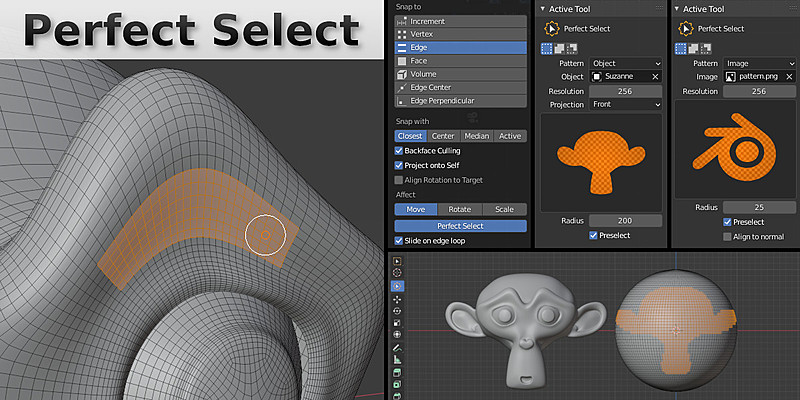Click Resolution 256 field in Object-pattern panel
Image resolution: width=800 pixels, height=400 pixels.
coord(626,91)
